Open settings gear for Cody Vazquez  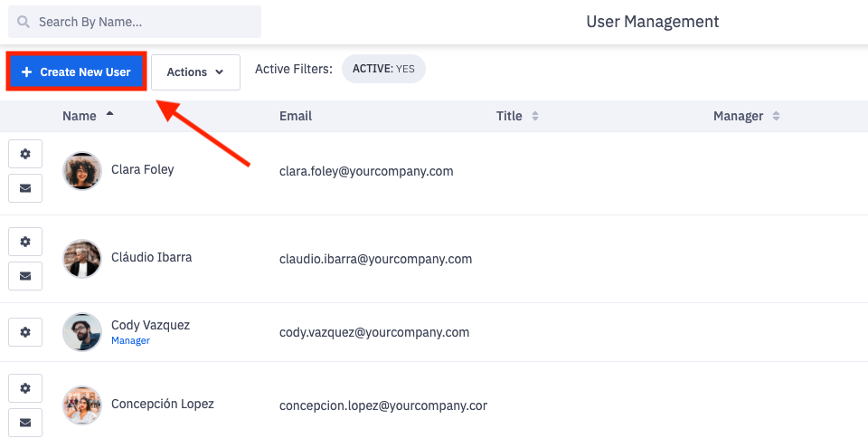point(25,332)
